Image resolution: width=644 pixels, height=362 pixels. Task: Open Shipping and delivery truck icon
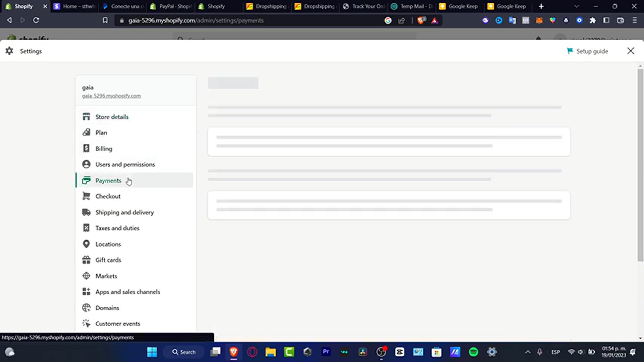86,212
